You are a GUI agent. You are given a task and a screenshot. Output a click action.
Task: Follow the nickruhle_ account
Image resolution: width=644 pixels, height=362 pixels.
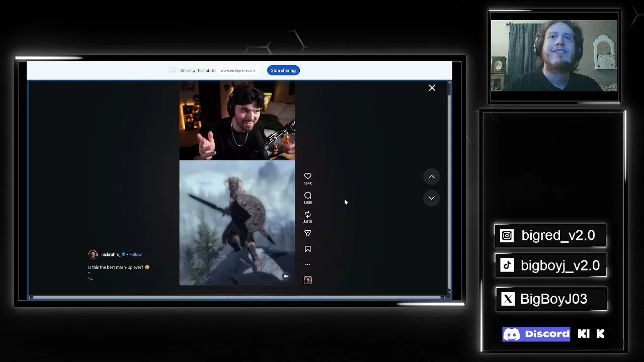[135, 254]
